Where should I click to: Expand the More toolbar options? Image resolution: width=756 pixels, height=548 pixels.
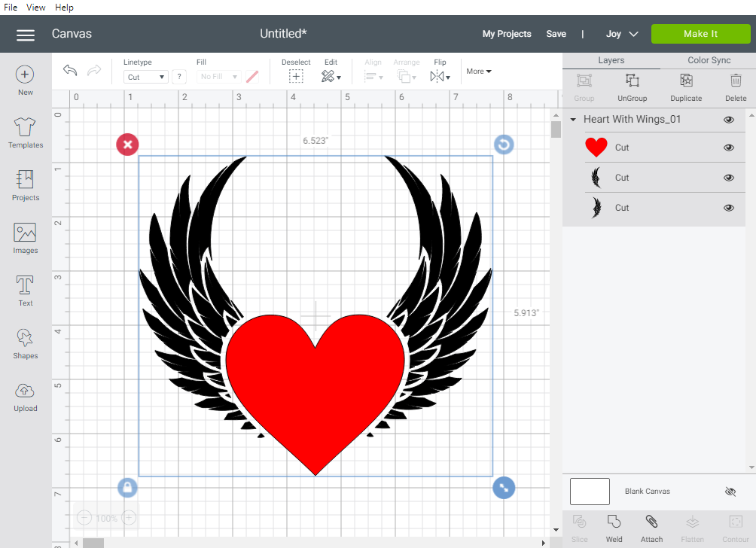coord(479,72)
